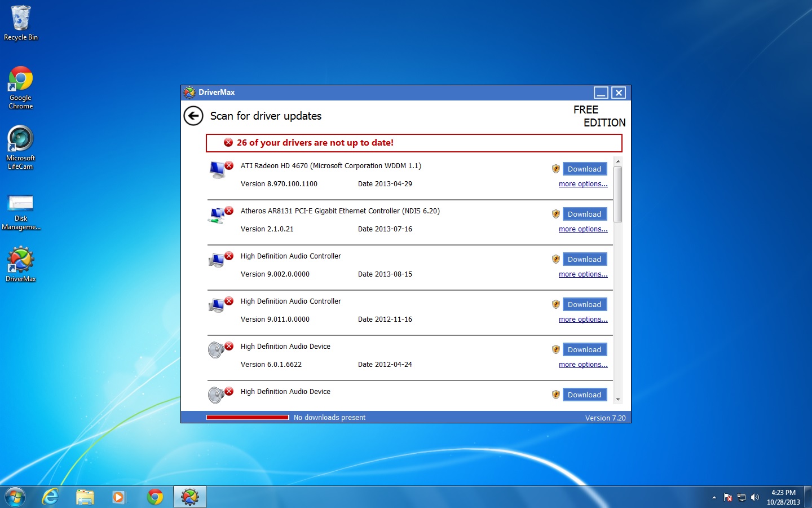Download Audio Controller driver version 9.011.0.0000

[585, 304]
